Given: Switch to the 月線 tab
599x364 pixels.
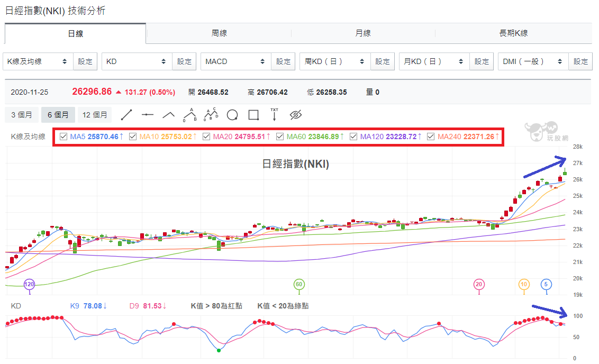Looking at the screenshot, I should click(x=363, y=33).
